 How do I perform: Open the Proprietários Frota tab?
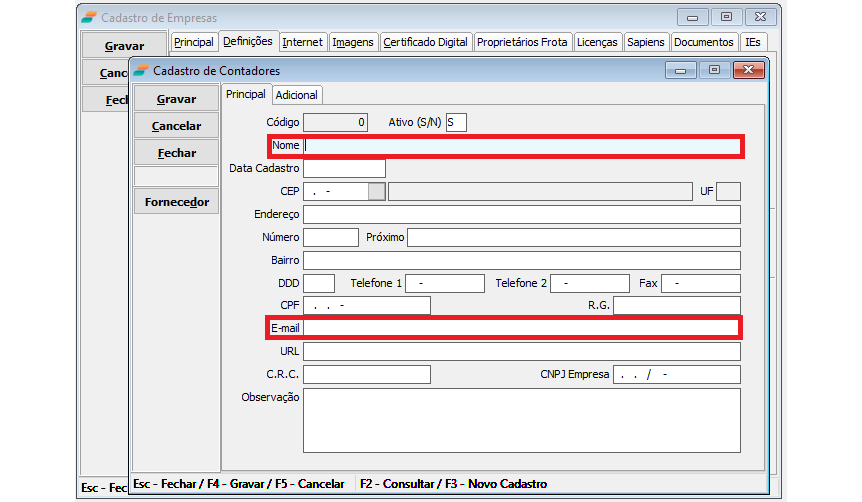(522, 42)
